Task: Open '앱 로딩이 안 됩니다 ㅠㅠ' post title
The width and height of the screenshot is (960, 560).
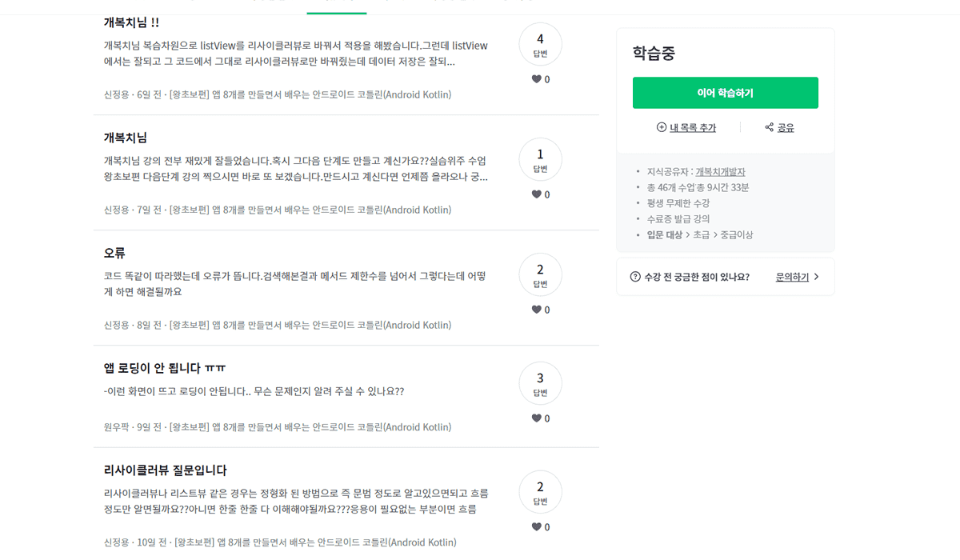Action: (165, 368)
